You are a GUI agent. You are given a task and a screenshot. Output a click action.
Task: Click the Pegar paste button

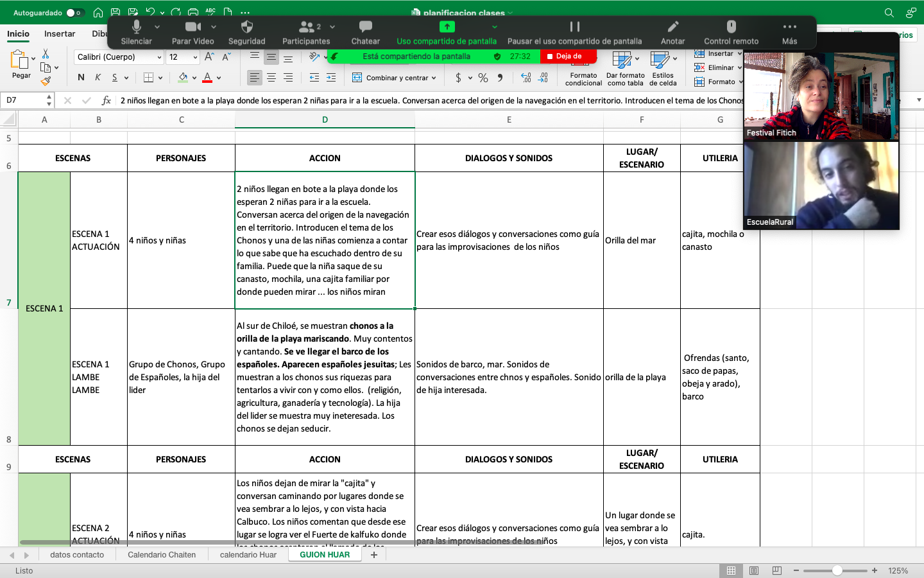21,65
